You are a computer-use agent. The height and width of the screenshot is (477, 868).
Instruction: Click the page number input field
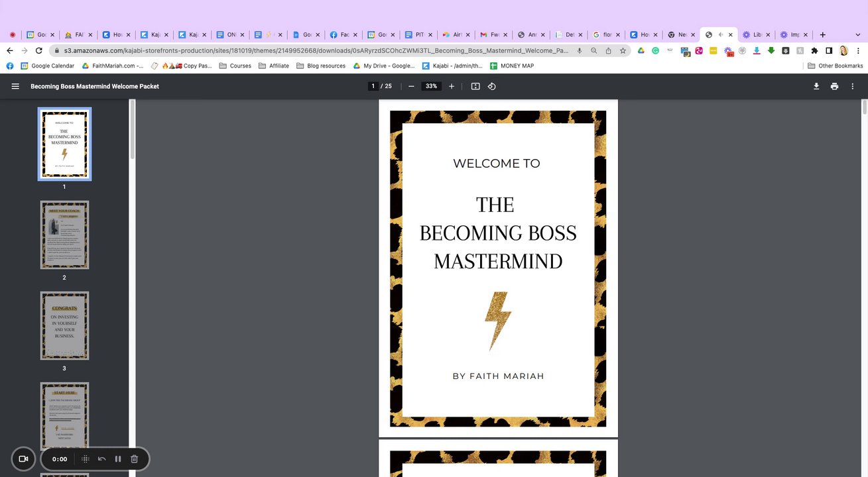pyautogui.click(x=373, y=86)
